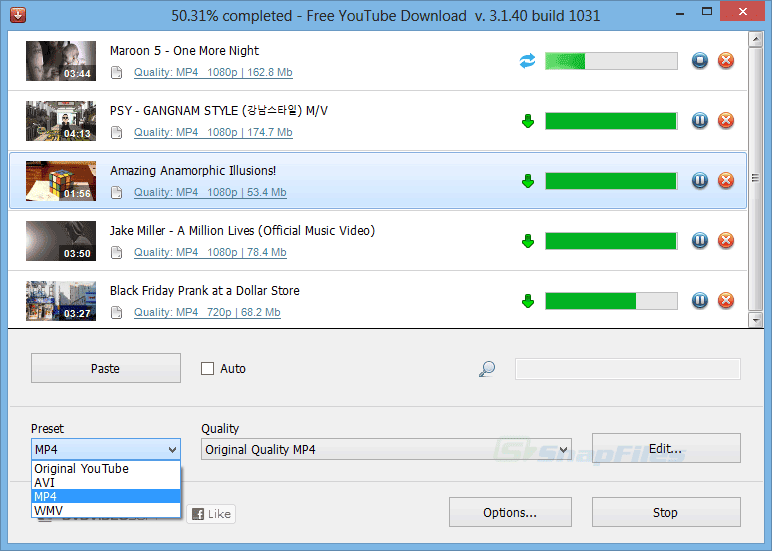Pause the PSY - GANGNAM STYLE download
The height and width of the screenshot is (551, 772).
(700, 121)
